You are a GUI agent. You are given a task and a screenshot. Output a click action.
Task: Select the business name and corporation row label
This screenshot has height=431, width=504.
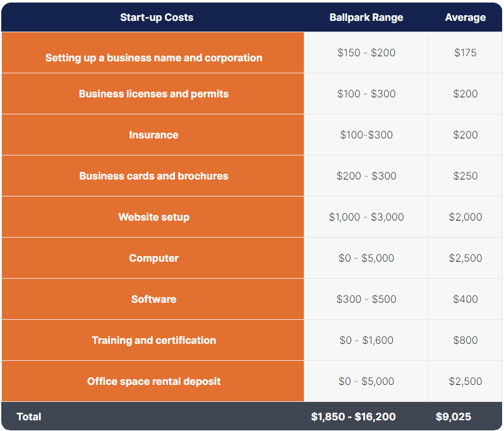[x=153, y=58]
